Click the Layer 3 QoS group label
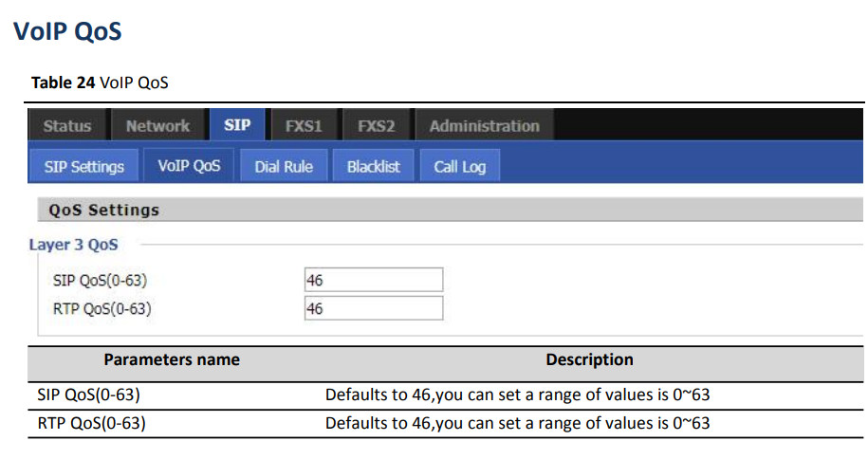868x459 pixels. coord(74,245)
